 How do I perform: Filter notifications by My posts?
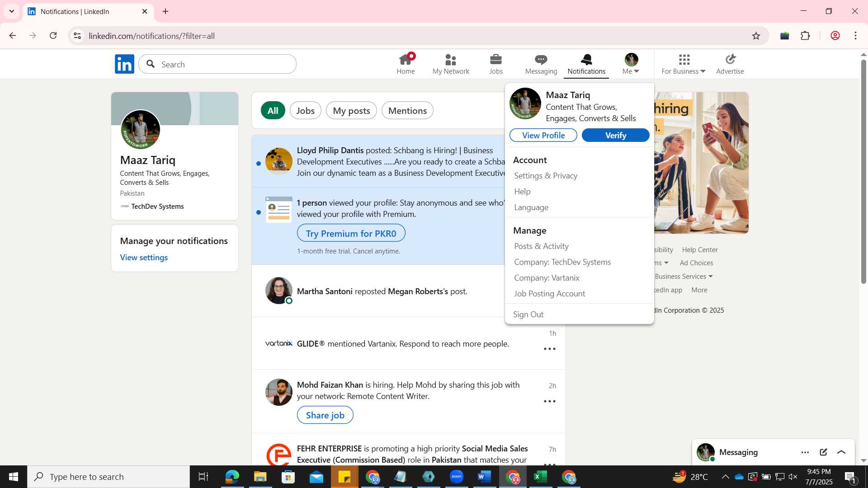[x=351, y=111]
